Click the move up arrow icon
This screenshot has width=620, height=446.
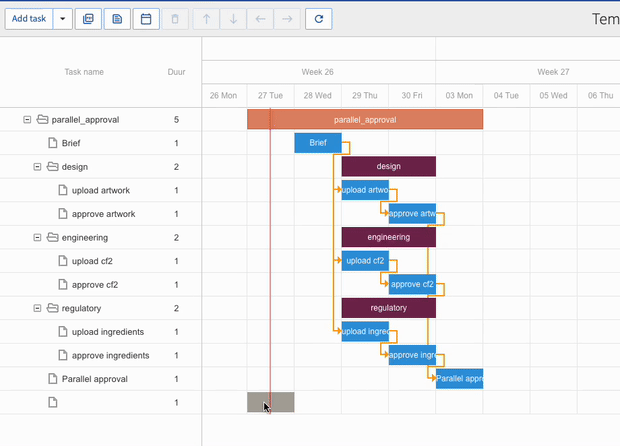[x=207, y=19]
